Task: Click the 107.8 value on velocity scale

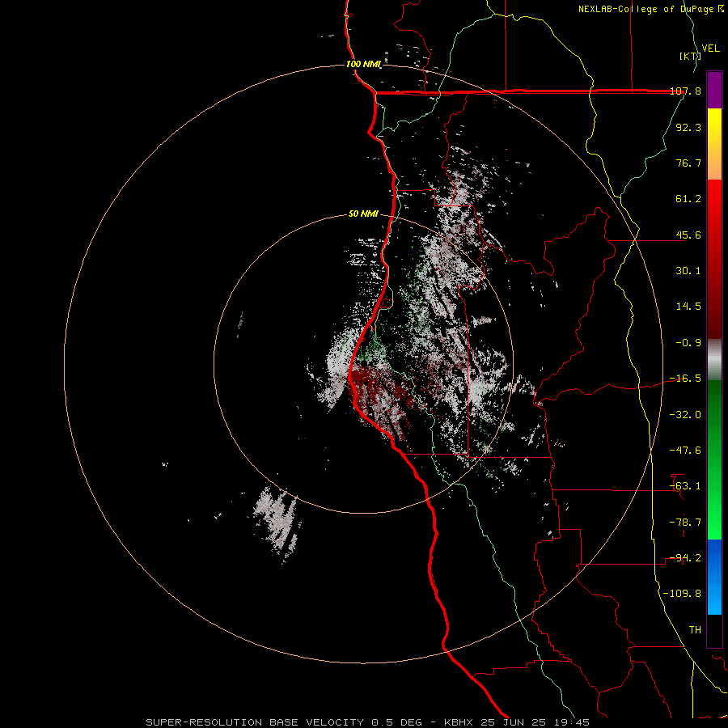Action: [x=686, y=91]
